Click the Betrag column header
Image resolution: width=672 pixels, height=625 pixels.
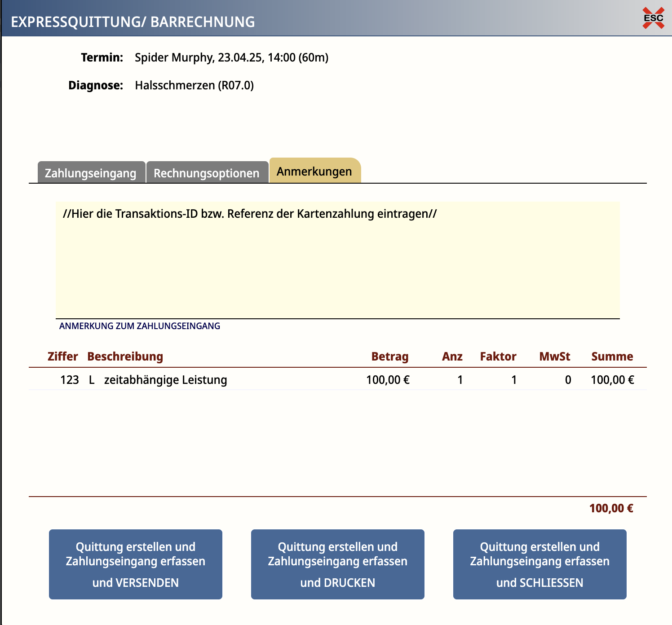click(390, 357)
